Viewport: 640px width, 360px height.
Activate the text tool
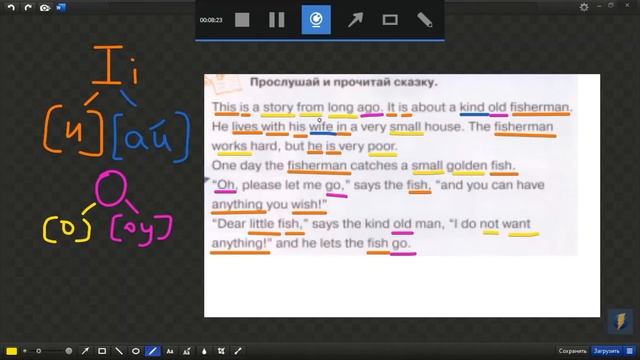point(170,351)
